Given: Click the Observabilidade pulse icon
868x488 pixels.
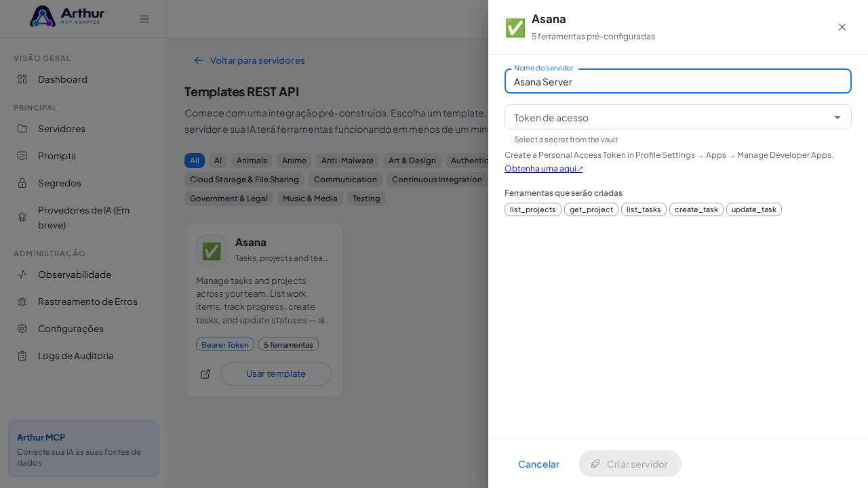Looking at the screenshot, I should (x=22, y=274).
